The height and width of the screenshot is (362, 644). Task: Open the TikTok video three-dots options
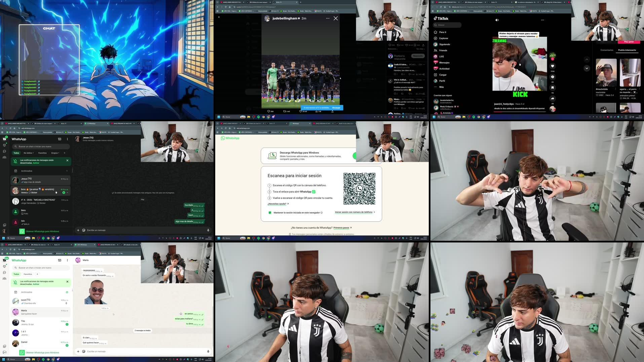tap(542, 20)
